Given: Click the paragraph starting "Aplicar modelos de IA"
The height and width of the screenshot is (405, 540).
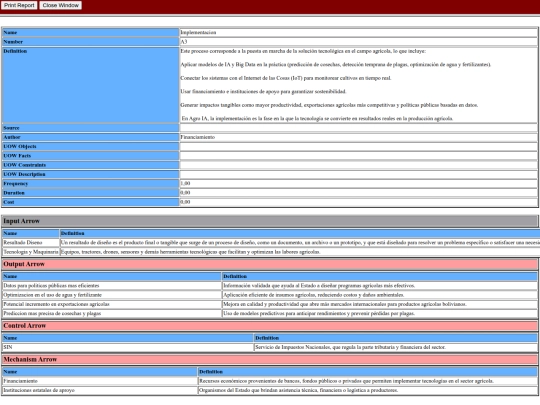Looking at the screenshot, I should click(336, 64).
